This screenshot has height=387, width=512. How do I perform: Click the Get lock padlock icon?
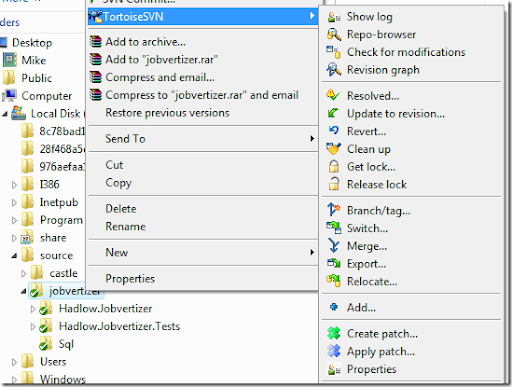(x=334, y=166)
